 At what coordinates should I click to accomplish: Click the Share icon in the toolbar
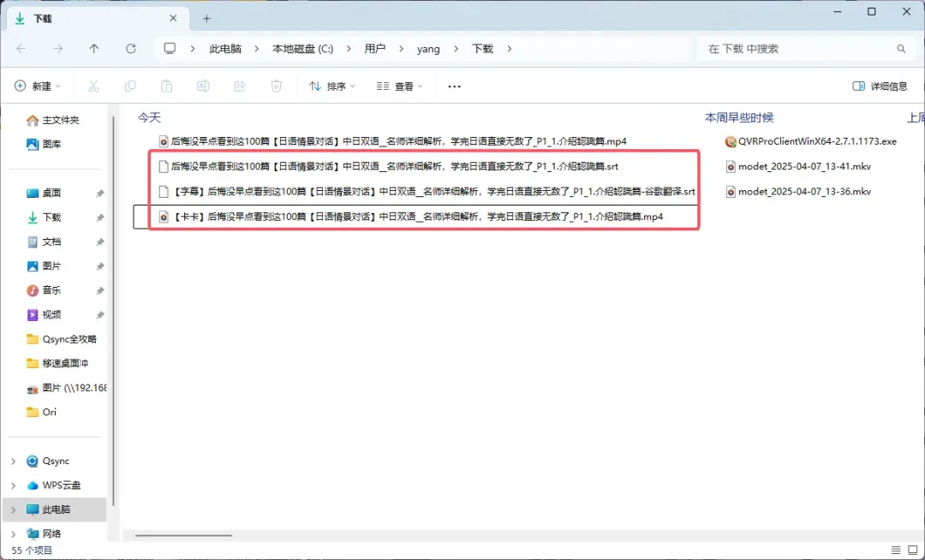point(240,86)
